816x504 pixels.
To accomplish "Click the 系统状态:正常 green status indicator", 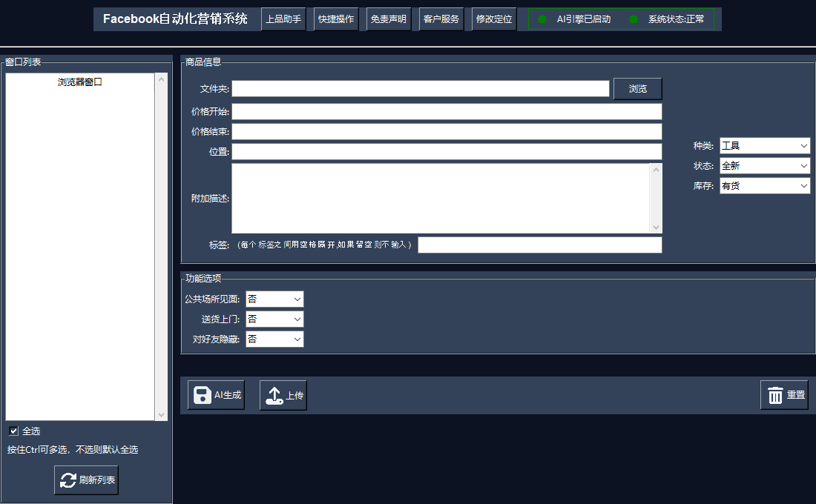I will coord(633,19).
